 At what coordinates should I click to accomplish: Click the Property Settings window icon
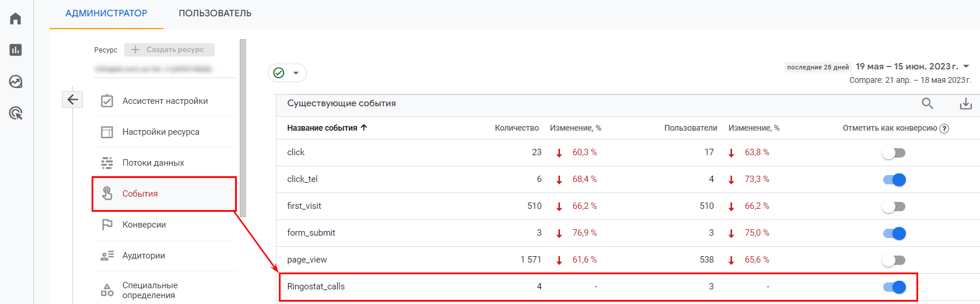[x=107, y=132]
